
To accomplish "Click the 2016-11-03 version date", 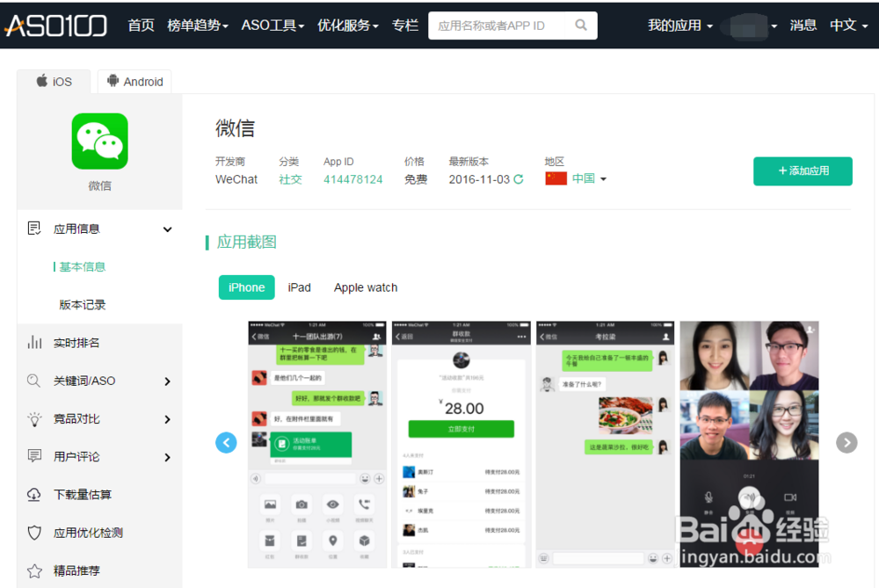I will pyautogui.click(x=479, y=179).
